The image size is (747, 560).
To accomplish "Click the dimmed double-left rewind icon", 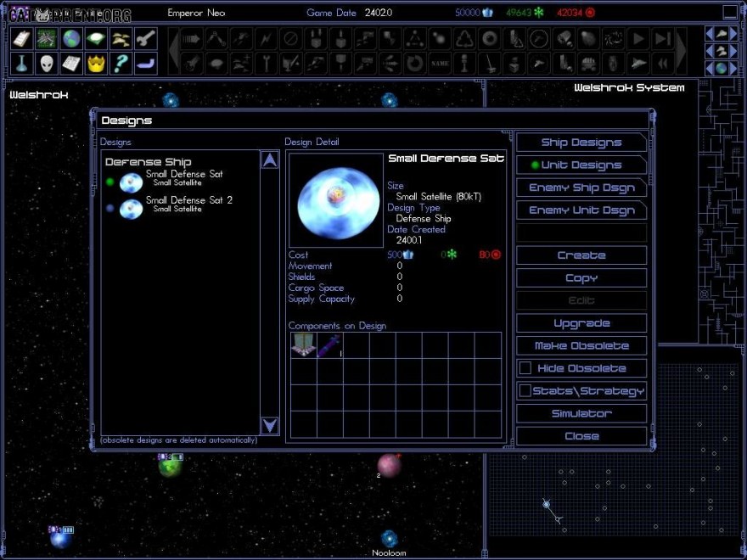I will 663,64.
